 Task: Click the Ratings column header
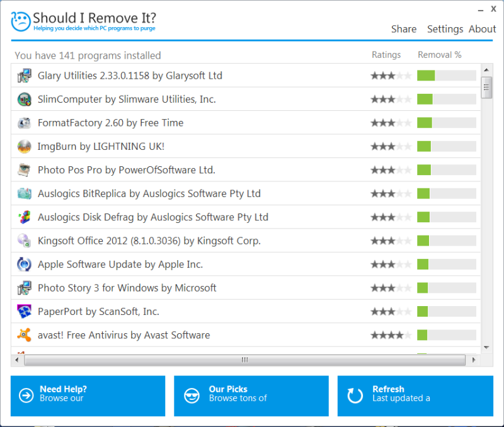[386, 55]
